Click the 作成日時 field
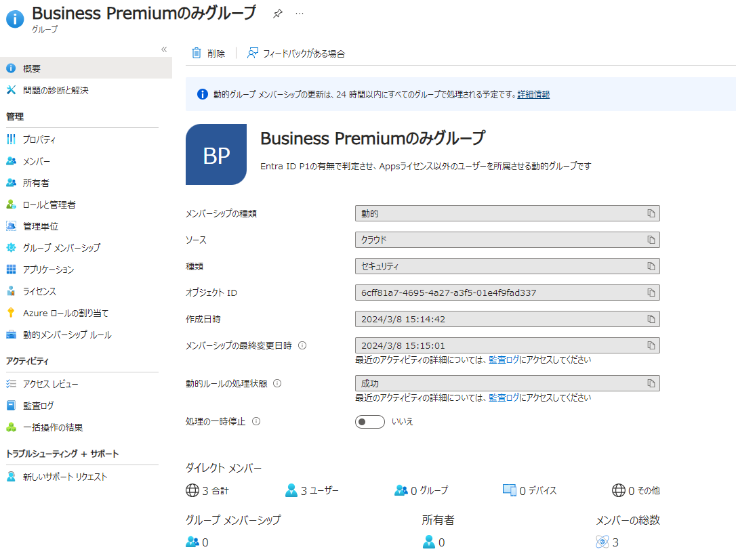The image size is (736, 560). click(508, 319)
